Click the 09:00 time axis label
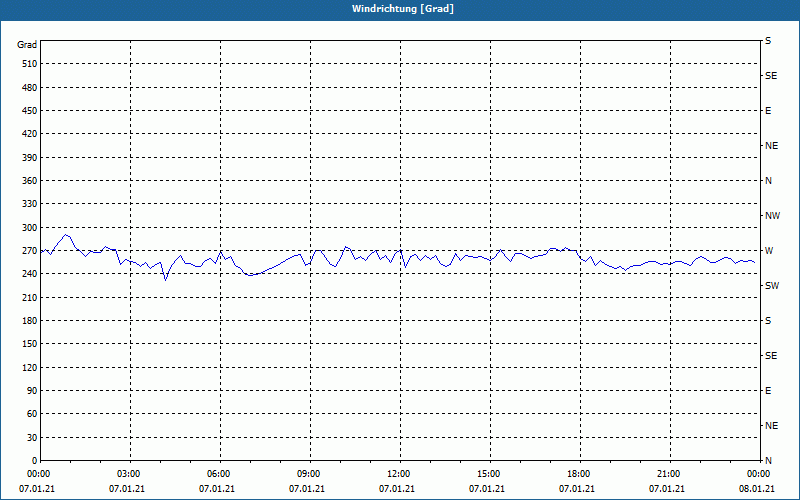This screenshot has height=500, width=800. (309, 474)
